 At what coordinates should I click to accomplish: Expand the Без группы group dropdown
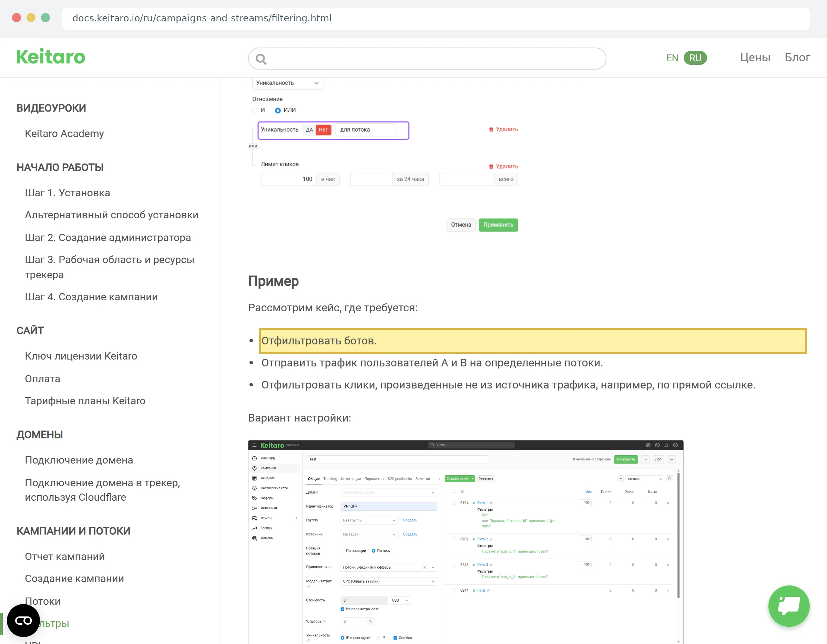pos(369,520)
